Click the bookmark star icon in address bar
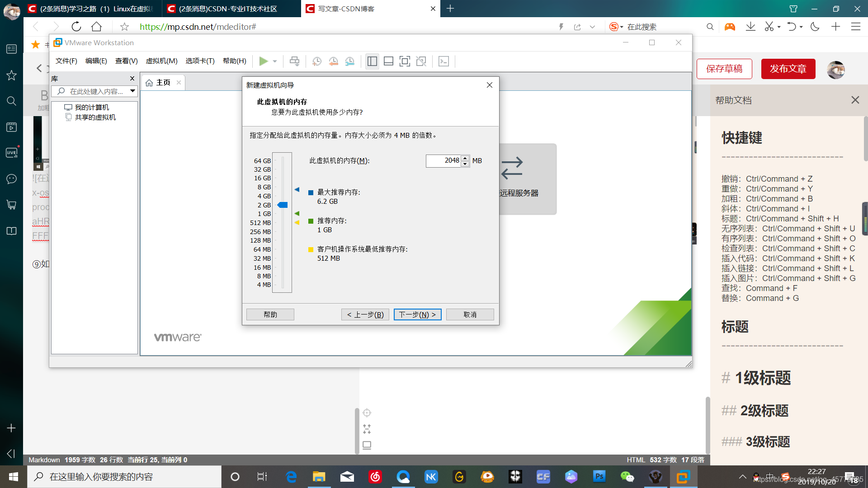The width and height of the screenshot is (868, 488). tap(124, 27)
